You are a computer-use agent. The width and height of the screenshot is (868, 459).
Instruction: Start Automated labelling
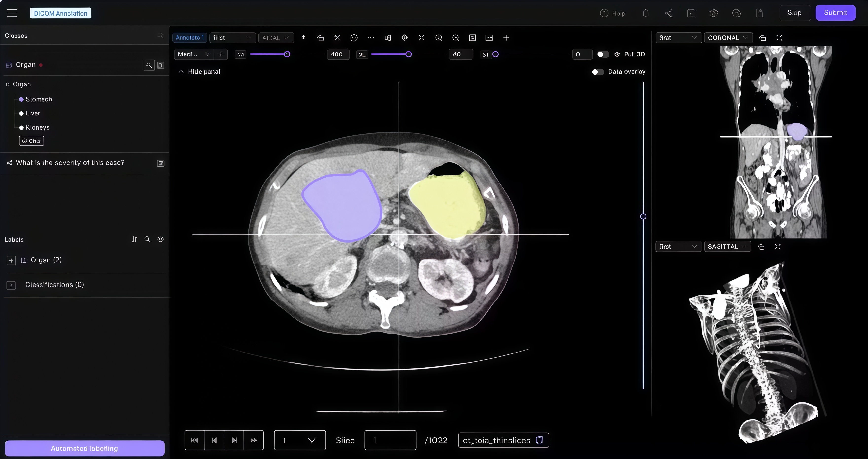point(84,448)
